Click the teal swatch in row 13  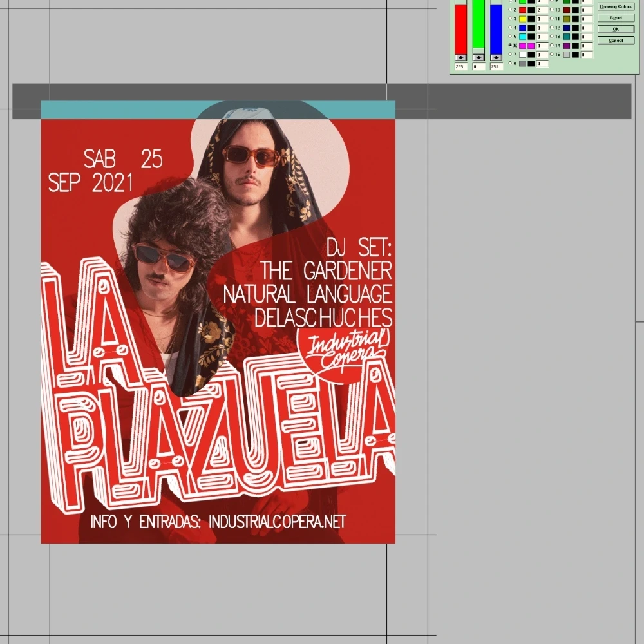[x=567, y=37]
